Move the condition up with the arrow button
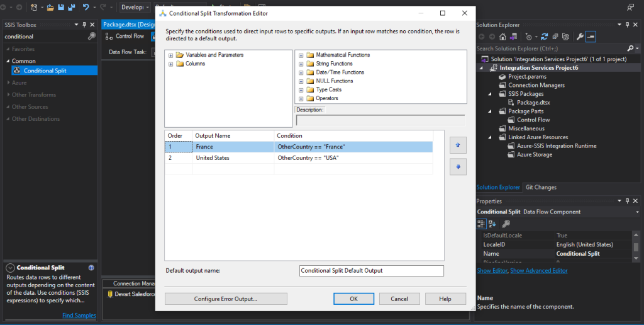The width and height of the screenshot is (644, 325). point(458,145)
